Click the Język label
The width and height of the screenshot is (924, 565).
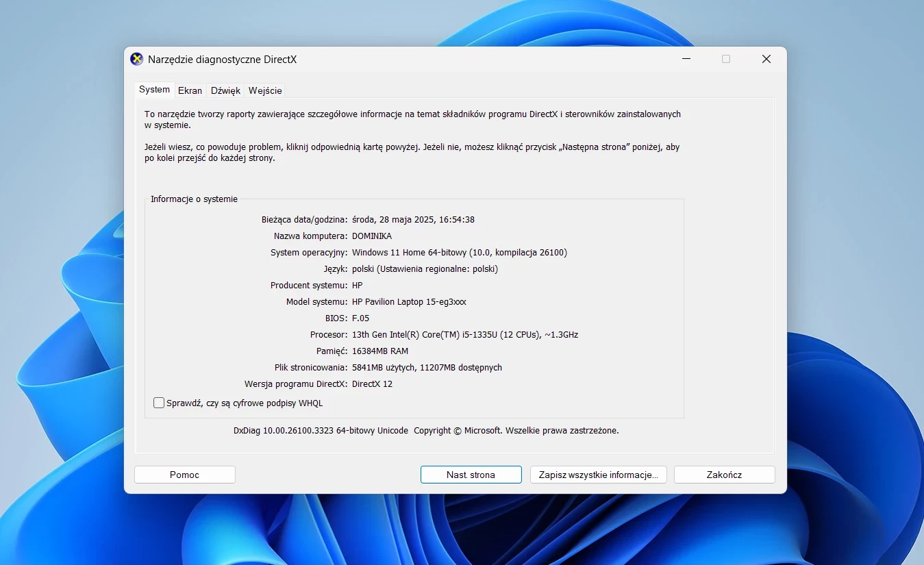[336, 269]
